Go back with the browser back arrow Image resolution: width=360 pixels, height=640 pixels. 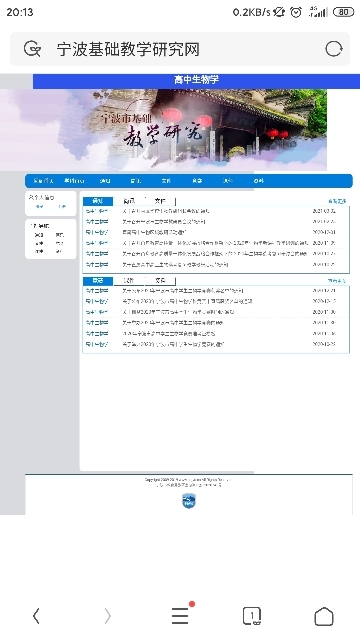tap(36, 616)
